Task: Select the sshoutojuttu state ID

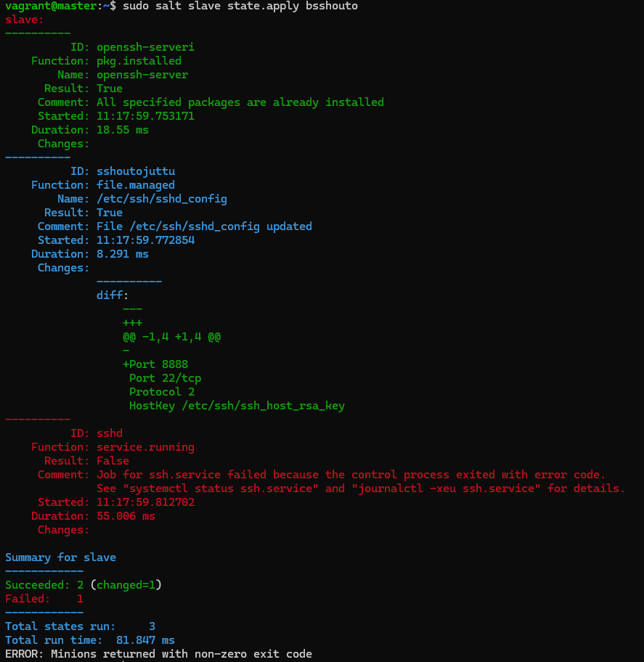Action: [x=135, y=171]
